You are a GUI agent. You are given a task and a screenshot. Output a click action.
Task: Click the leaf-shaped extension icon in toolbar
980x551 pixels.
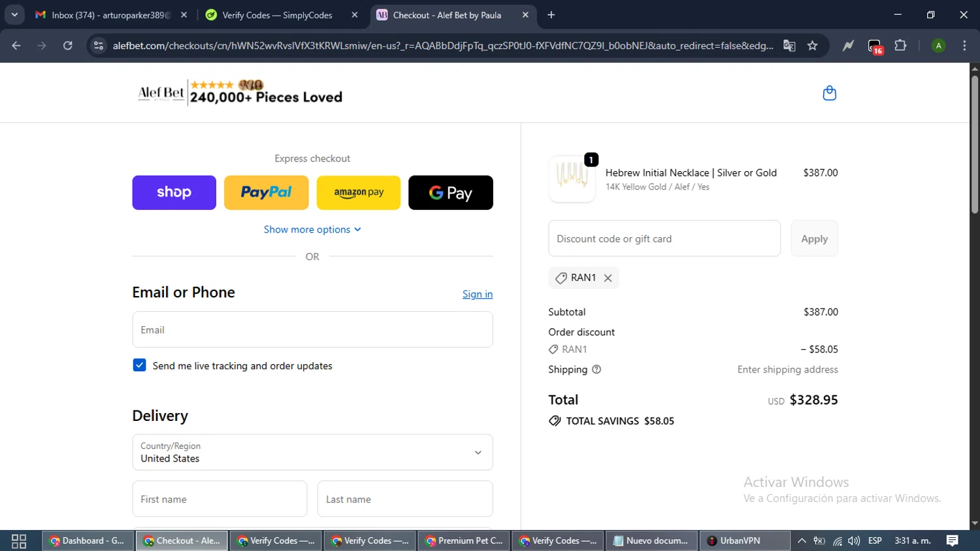click(x=848, y=46)
